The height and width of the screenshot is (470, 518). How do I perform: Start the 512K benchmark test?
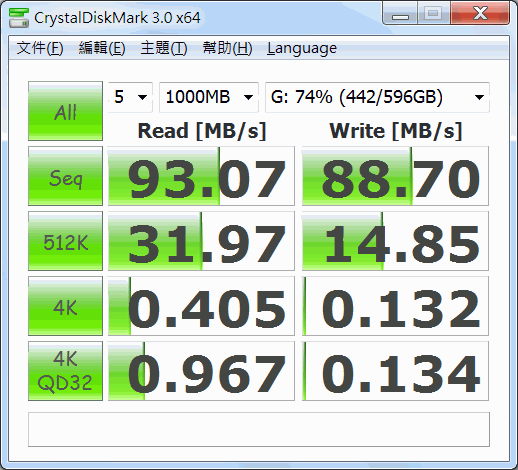65,241
